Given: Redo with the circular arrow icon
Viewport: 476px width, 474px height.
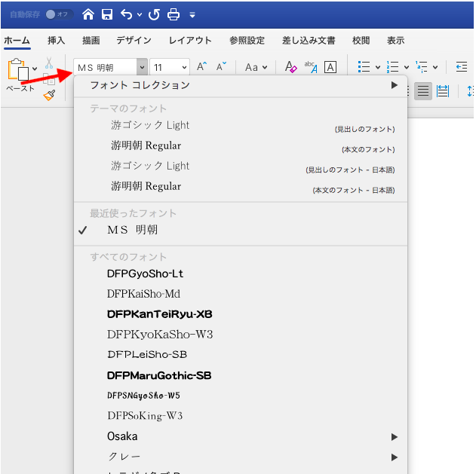Looking at the screenshot, I should click(x=154, y=14).
